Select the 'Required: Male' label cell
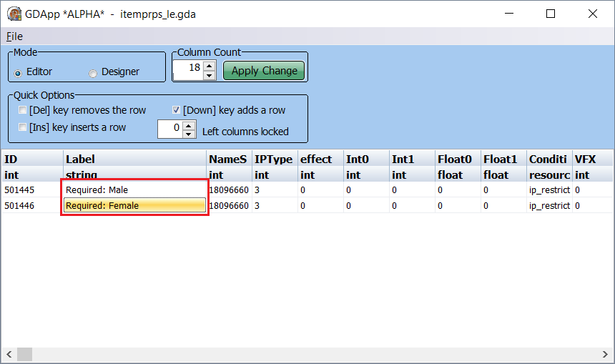 (x=134, y=190)
